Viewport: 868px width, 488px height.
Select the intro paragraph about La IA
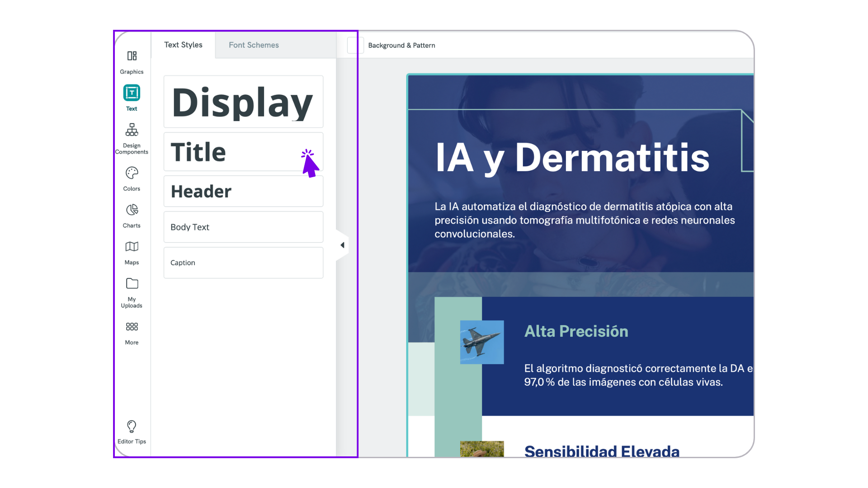coord(585,220)
